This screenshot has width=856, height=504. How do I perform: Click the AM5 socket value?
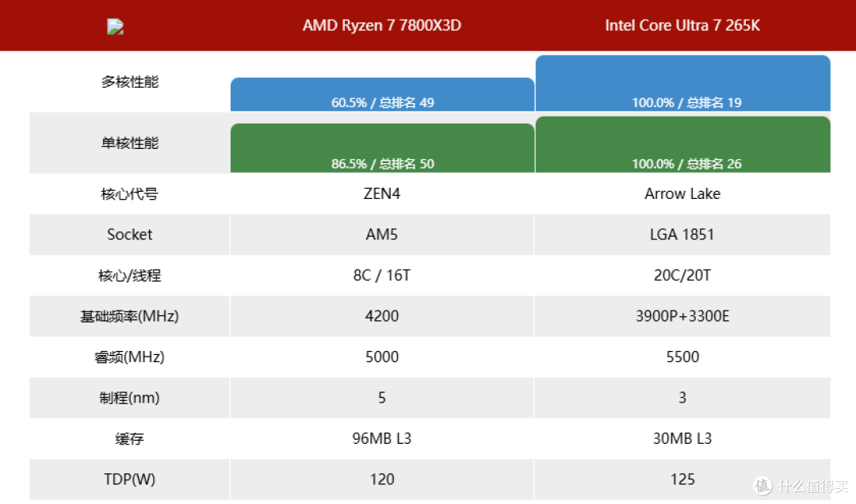[x=382, y=235]
